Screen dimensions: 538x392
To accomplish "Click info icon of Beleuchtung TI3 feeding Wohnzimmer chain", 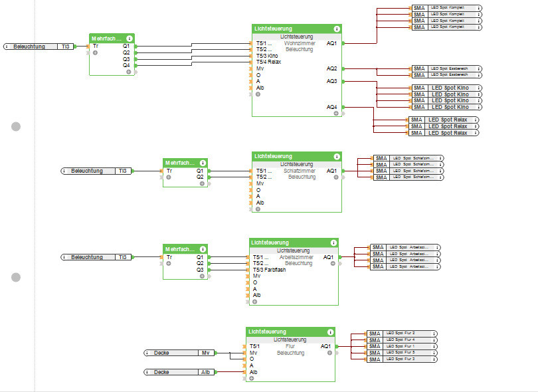I will tap(7, 47).
